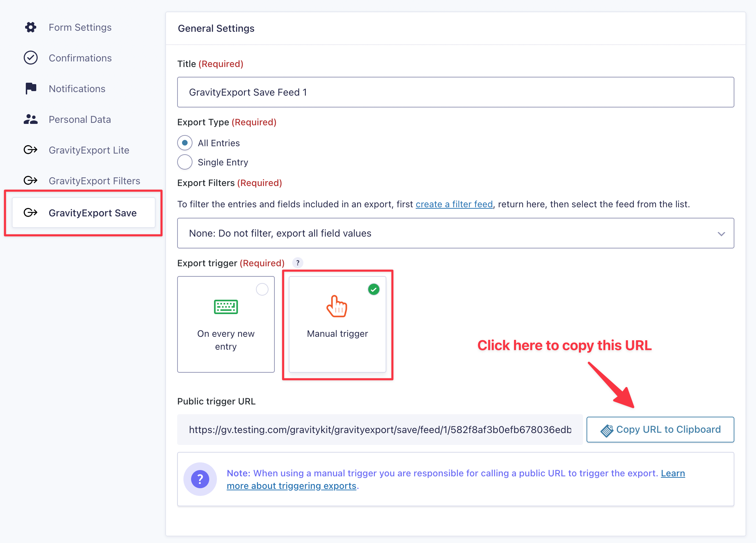Click into the Title input field
This screenshot has width=756, height=543.
point(455,92)
